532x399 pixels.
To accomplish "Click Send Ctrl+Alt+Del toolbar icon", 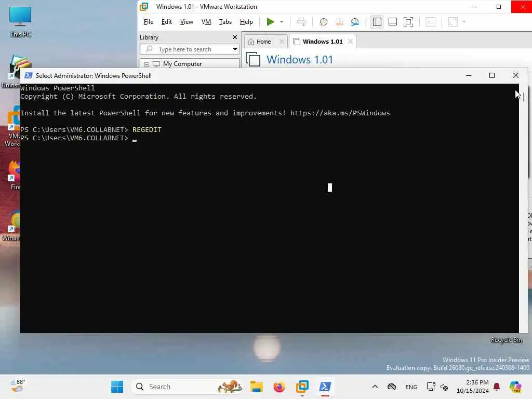I will coord(301,22).
